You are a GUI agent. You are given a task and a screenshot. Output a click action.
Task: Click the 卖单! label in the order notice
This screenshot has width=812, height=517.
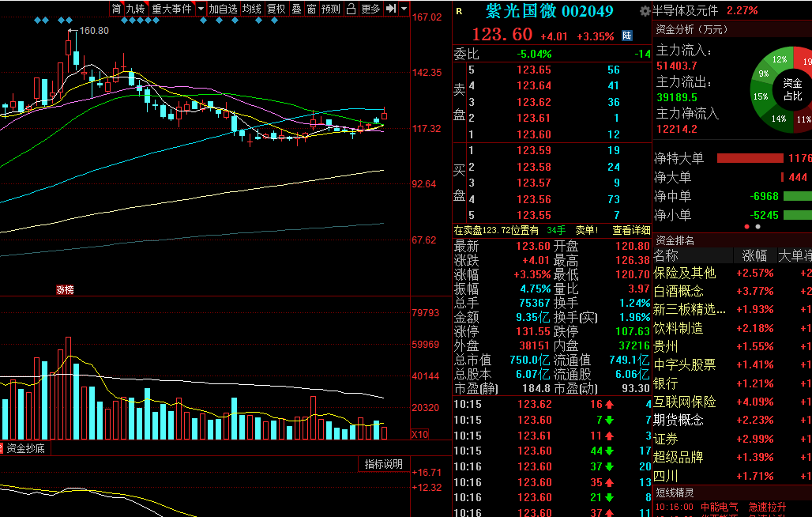[587, 230]
